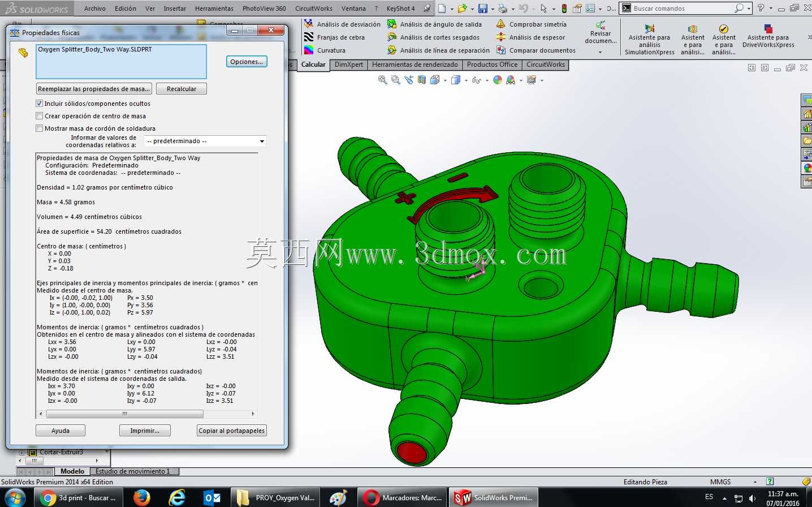
Task: Open dropdown arrow next to Save icon
Action: coord(493,8)
